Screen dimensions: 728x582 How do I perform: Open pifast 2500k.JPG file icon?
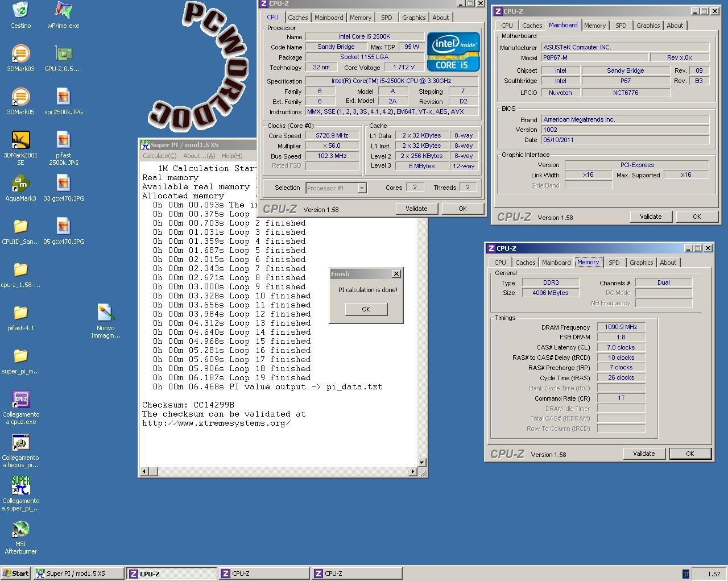tap(63, 148)
